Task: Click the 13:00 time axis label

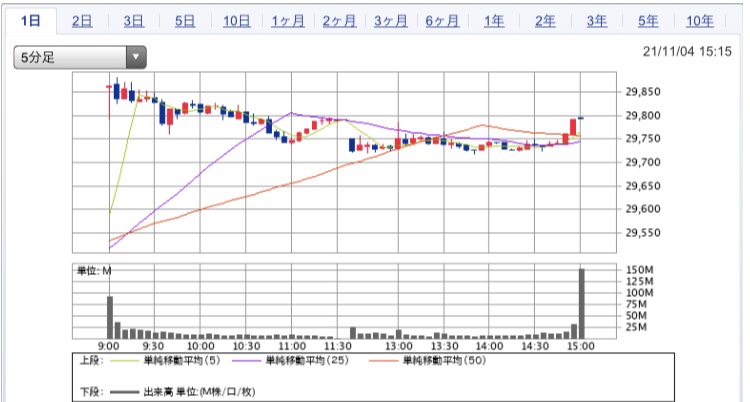Action: [398, 346]
